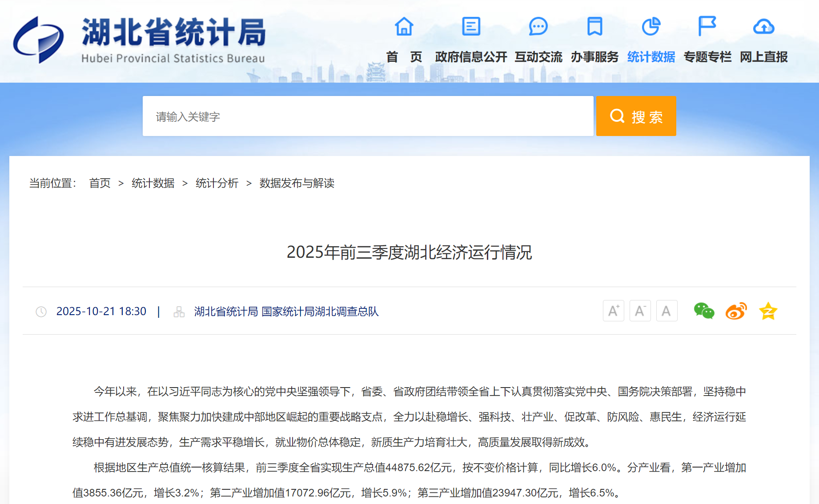Decrease font size with A- button
This screenshot has width=819, height=504.
point(640,311)
